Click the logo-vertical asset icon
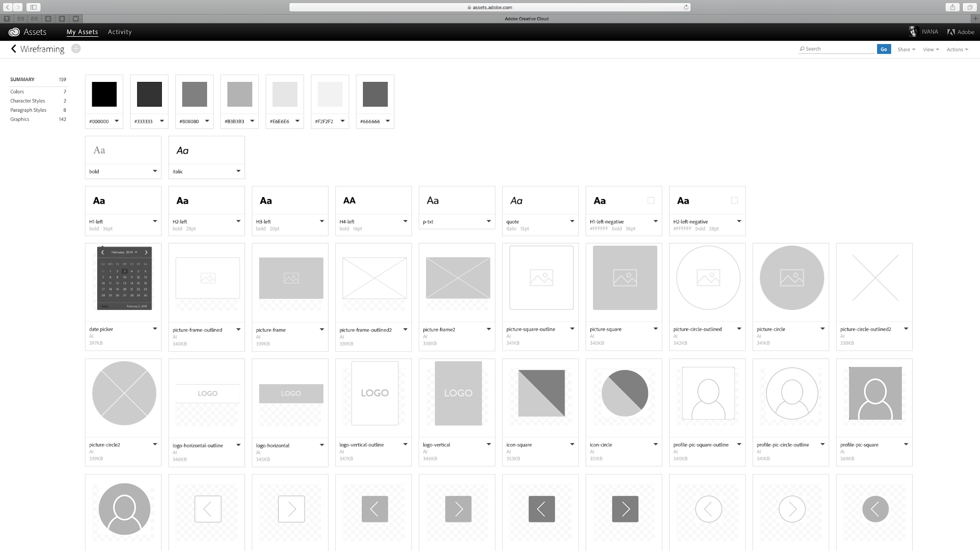 pos(458,393)
